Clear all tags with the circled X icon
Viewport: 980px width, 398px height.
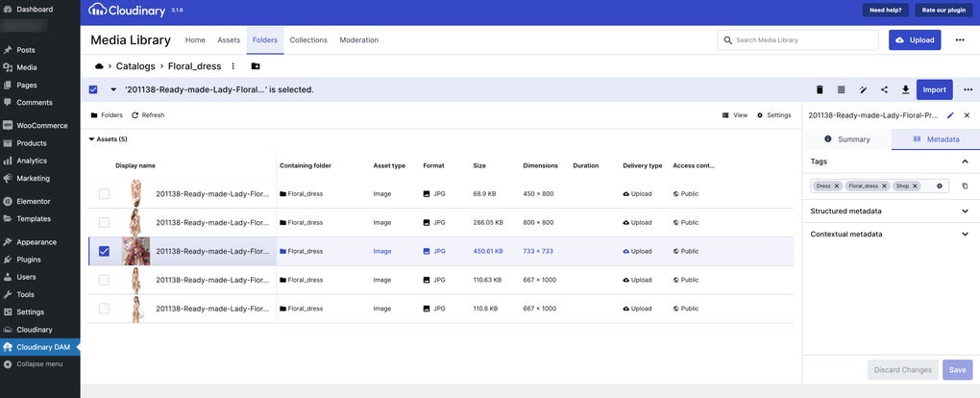[x=940, y=186]
